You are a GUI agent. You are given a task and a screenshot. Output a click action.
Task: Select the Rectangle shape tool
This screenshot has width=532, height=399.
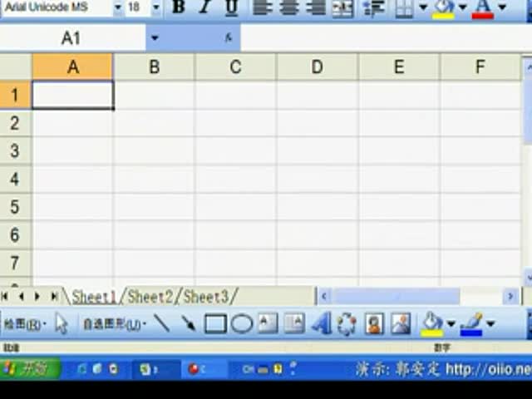[215, 323]
